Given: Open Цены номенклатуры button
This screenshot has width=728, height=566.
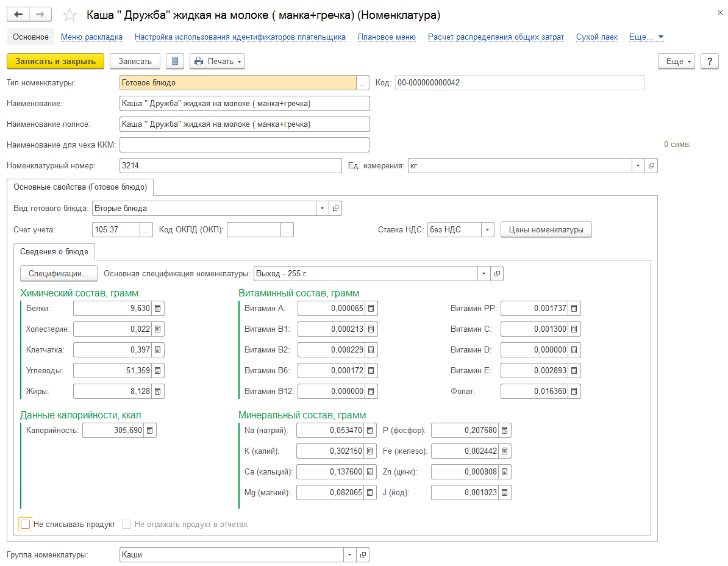Looking at the screenshot, I should (x=546, y=230).
